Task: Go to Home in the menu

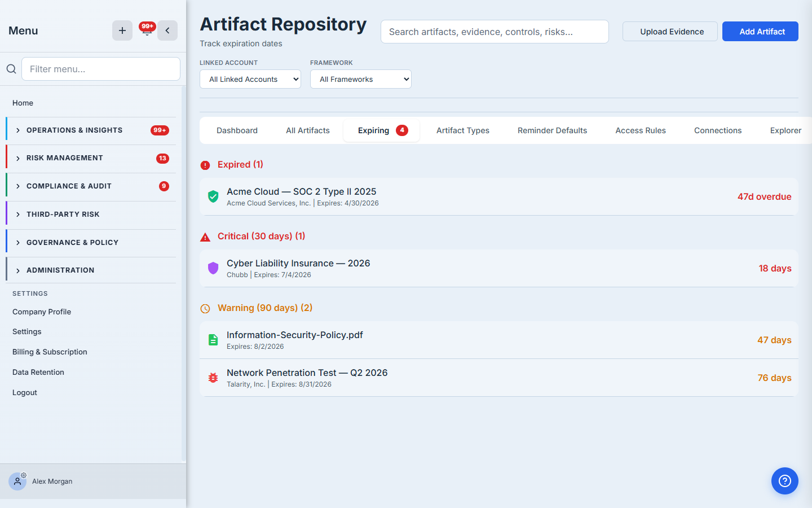Action: [x=23, y=103]
